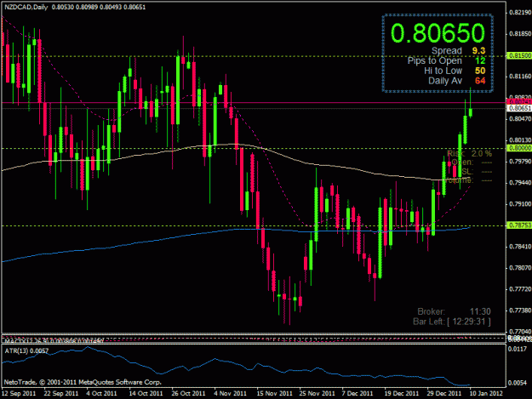532x399 pixels.
Task: Click the Bar Left countdown 12:29:31
Action: 469,322
